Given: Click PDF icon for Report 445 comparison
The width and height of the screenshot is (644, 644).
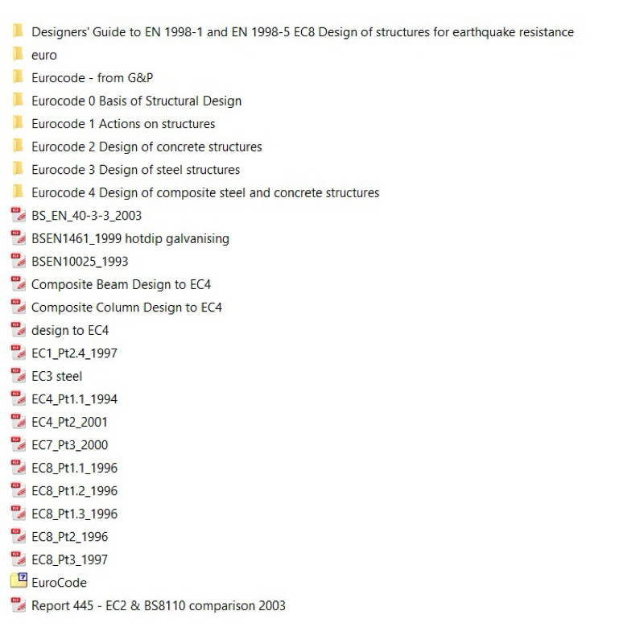Looking at the screenshot, I should point(19,605).
